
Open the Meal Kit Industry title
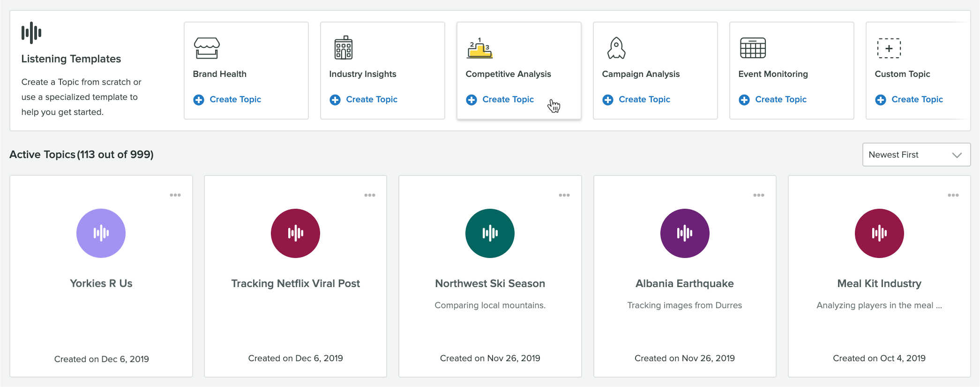879,283
